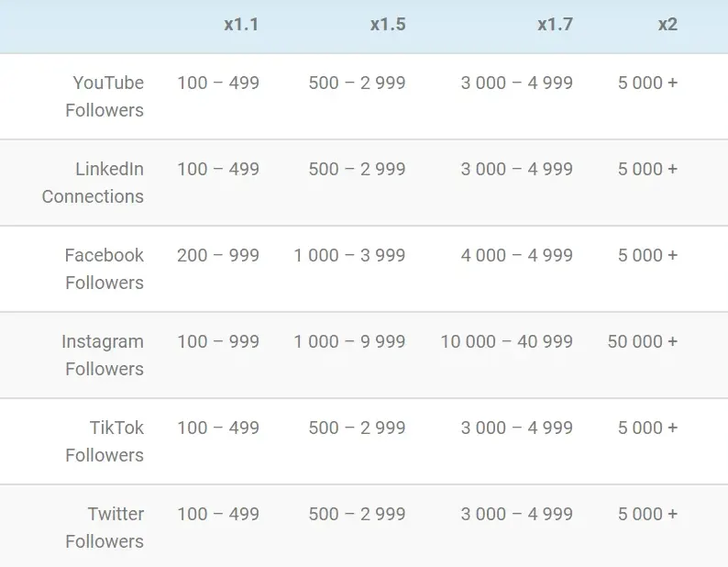The width and height of the screenshot is (728, 567).
Task: Click Facebook's 4 000 – 4 999 cell
Action: pos(516,256)
